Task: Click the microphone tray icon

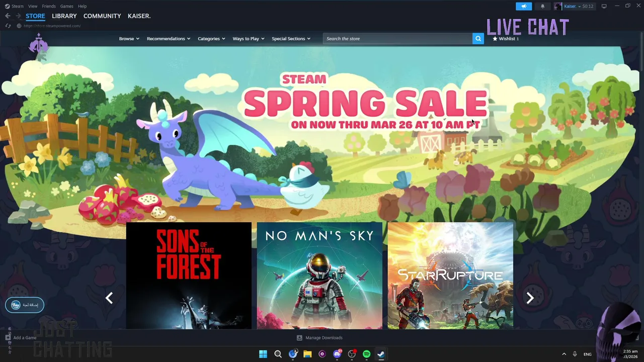Action: click(575, 354)
